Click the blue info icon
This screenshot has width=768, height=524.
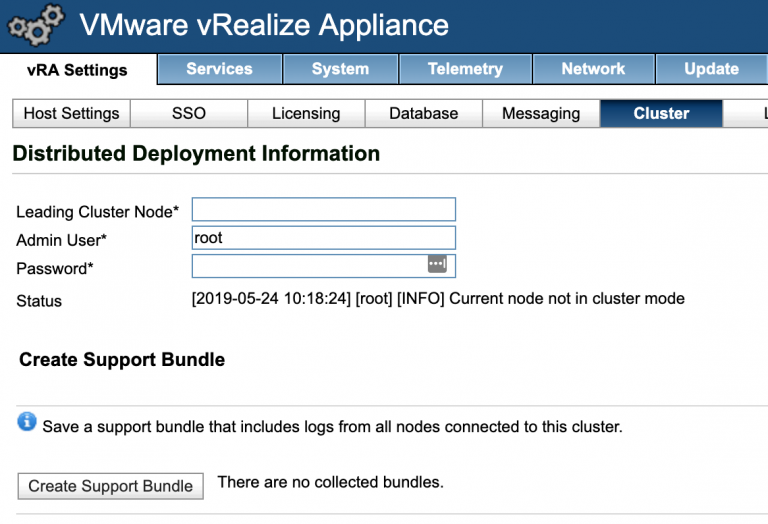click(27, 422)
